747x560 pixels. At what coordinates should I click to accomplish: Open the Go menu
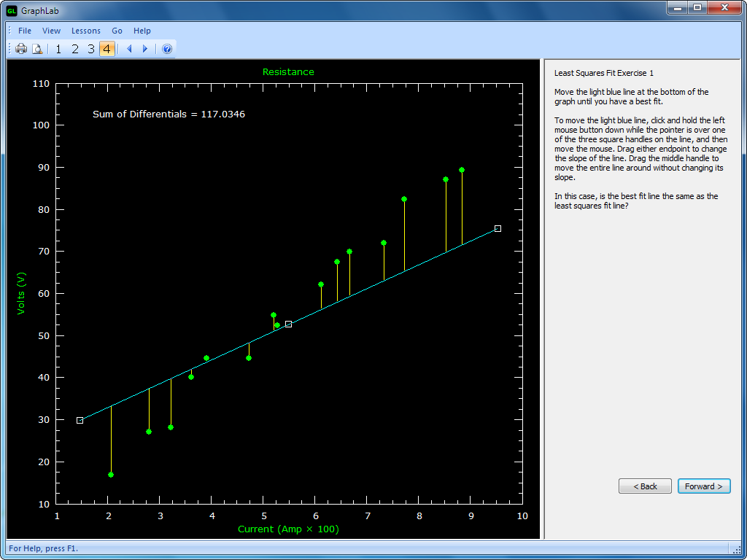[x=117, y=31]
